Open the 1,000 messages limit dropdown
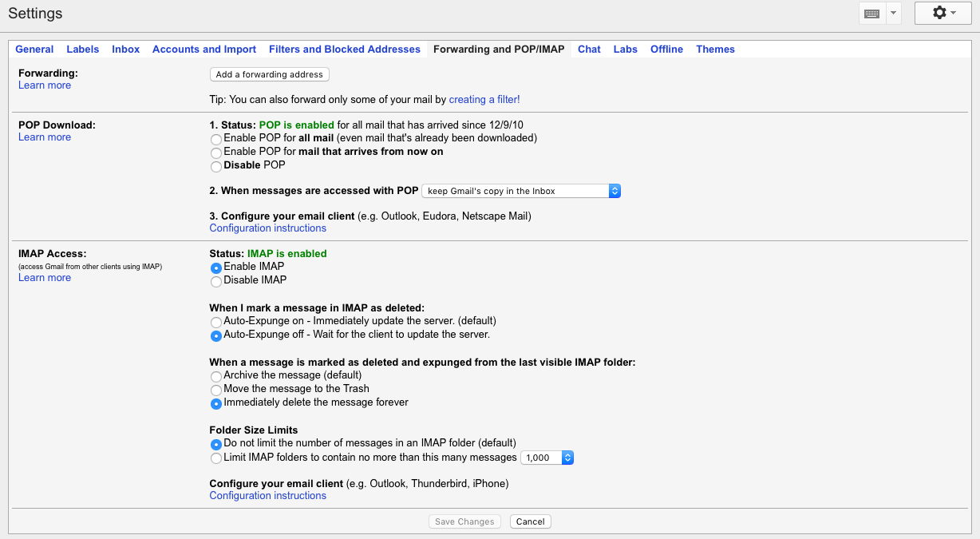980x539 pixels. 547,458
